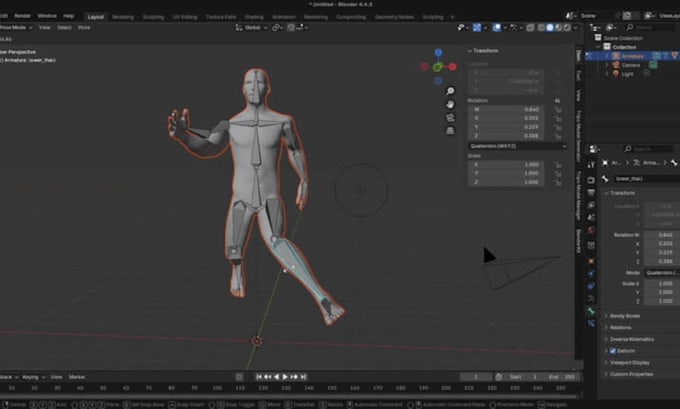Toggle viewport overlays button
Image resolution: width=680 pixels, height=409 pixels.
tap(497, 27)
